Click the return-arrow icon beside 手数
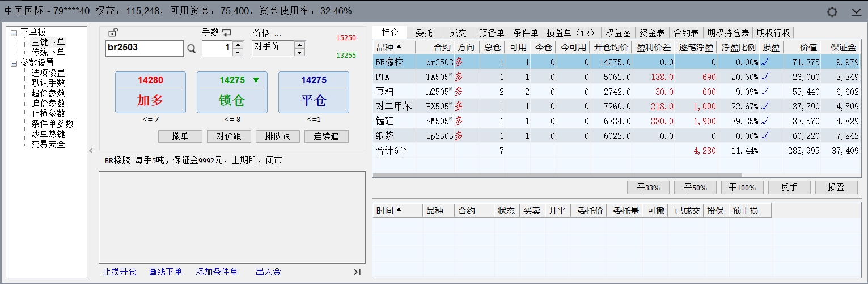868x284 pixels. point(227,33)
